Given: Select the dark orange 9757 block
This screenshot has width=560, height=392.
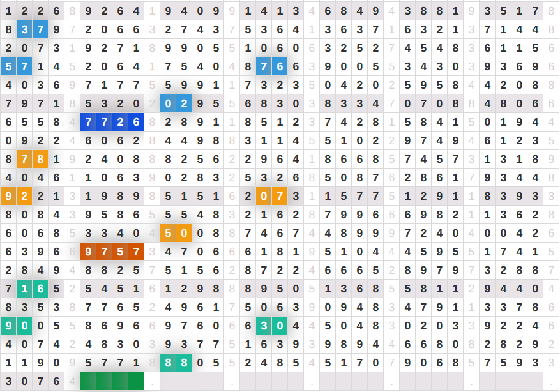Looking at the screenshot, I should (x=112, y=252).
